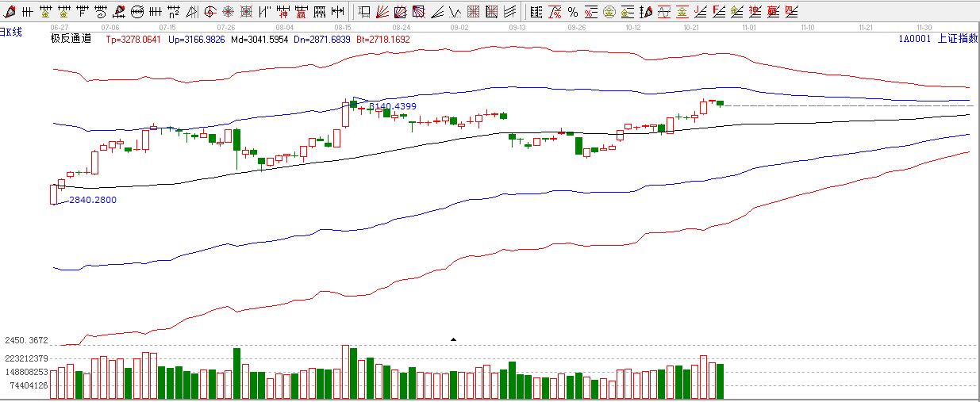Click the 1A0001 stock code label
Viewport: 980px width, 402px height.
point(914,38)
